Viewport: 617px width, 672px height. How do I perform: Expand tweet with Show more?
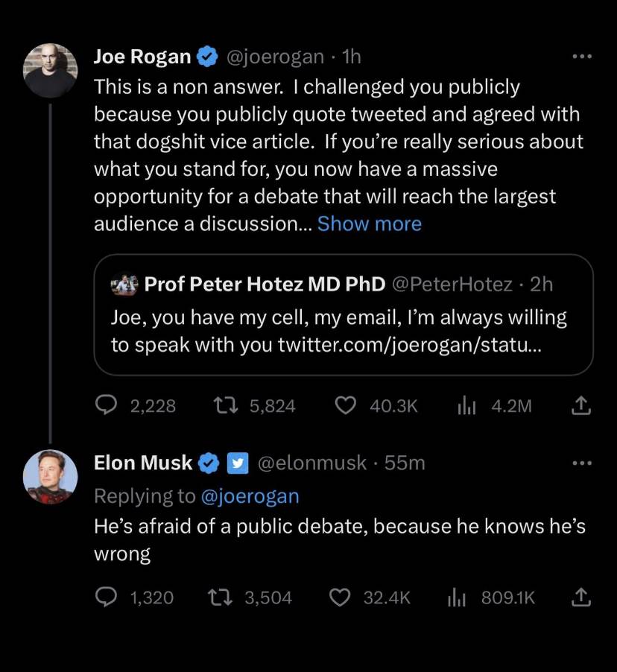[369, 224]
